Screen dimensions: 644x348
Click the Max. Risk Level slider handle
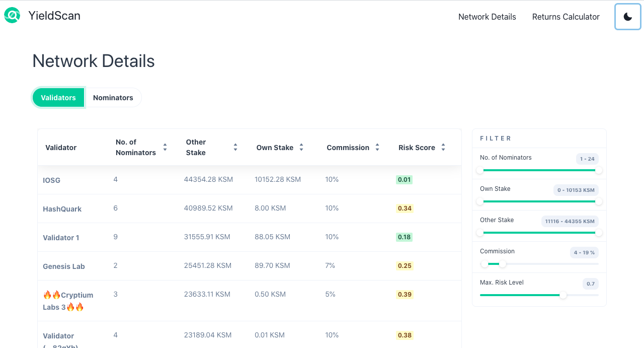[x=563, y=295]
